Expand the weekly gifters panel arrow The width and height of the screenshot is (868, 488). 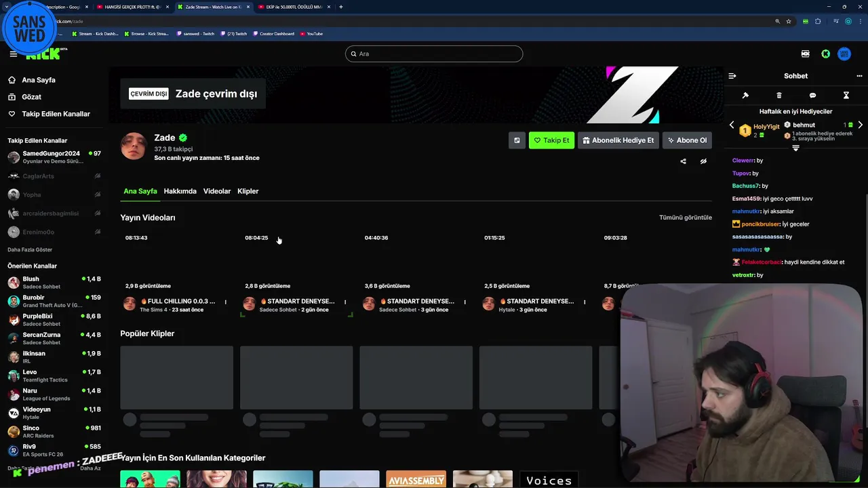coord(795,148)
